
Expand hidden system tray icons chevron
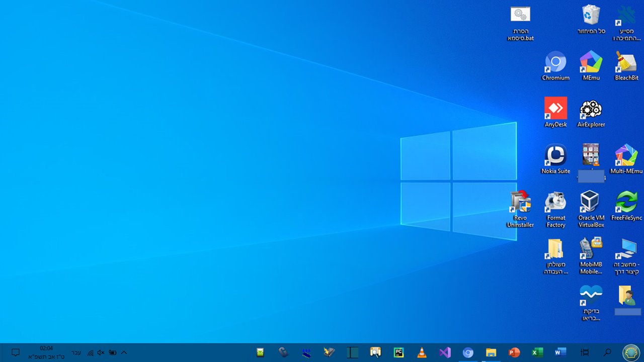tap(124, 352)
